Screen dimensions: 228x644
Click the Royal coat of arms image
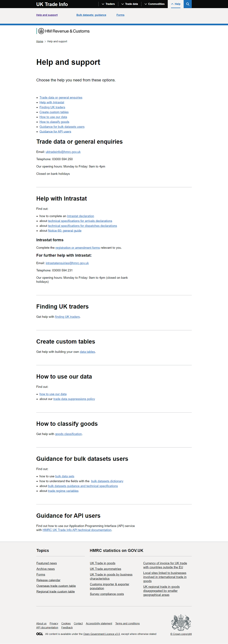(181, 623)
